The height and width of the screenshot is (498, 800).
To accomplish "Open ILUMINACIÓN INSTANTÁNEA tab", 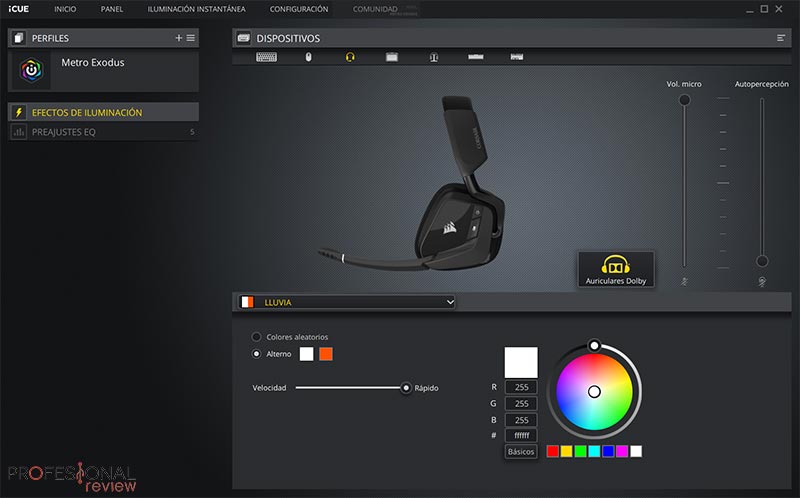I will point(196,9).
